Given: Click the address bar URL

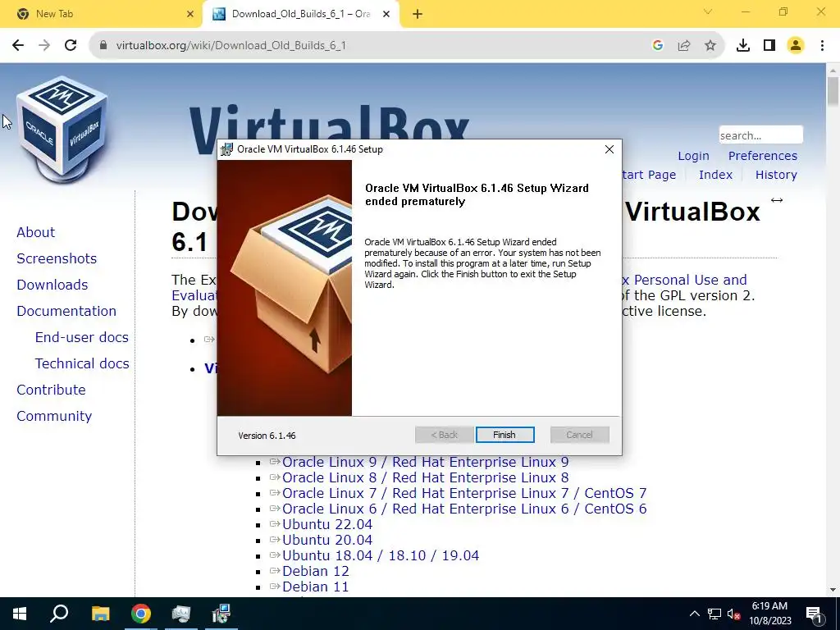Looking at the screenshot, I should tap(231, 46).
